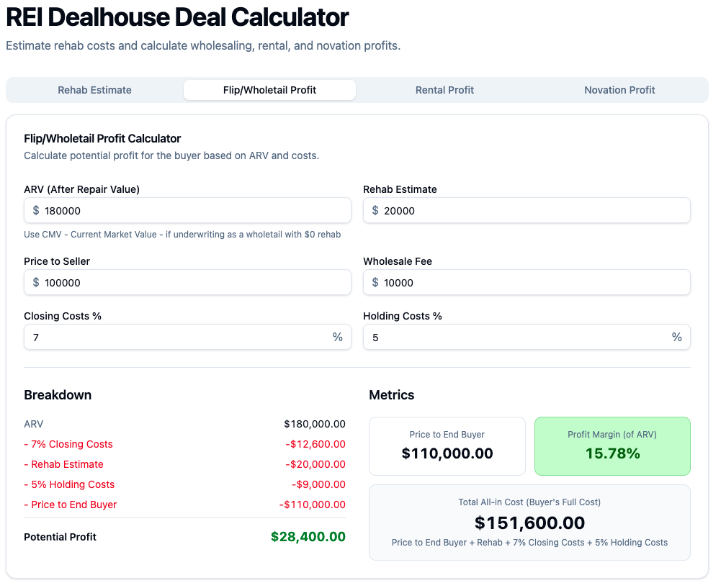Viewport: 721px width, 588px height.
Task: Click the -$20,000.00 rehab estimate amount
Action: pyautogui.click(x=315, y=464)
